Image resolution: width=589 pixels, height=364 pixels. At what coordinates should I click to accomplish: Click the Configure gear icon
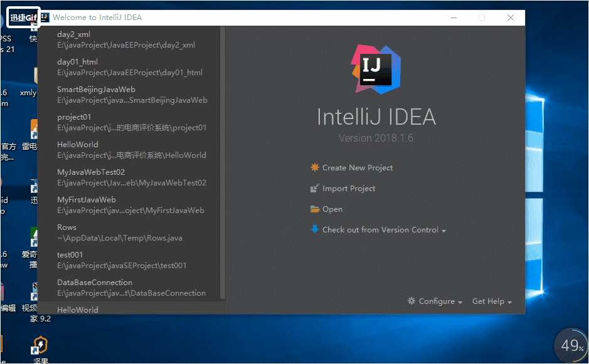point(411,301)
